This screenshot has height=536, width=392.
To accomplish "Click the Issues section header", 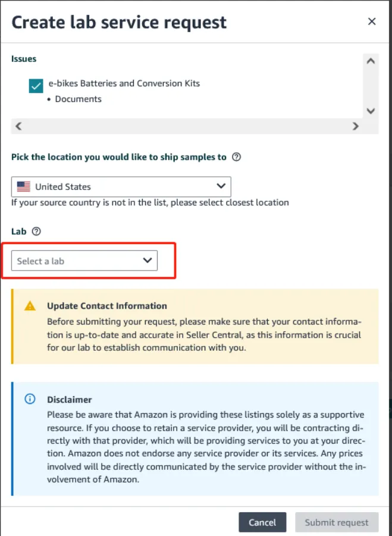I will click(x=23, y=58).
